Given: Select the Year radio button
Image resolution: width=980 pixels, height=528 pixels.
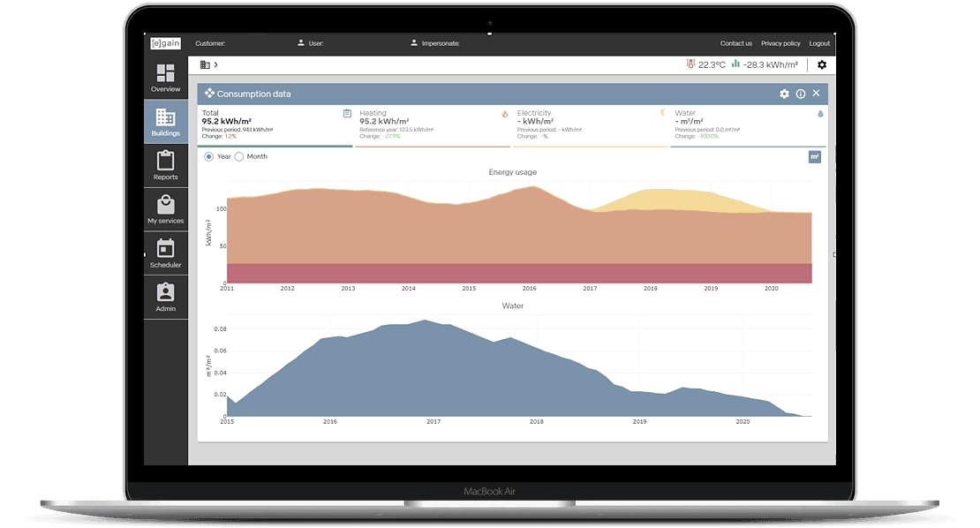Looking at the screenshot, I should tap(207, 155).
